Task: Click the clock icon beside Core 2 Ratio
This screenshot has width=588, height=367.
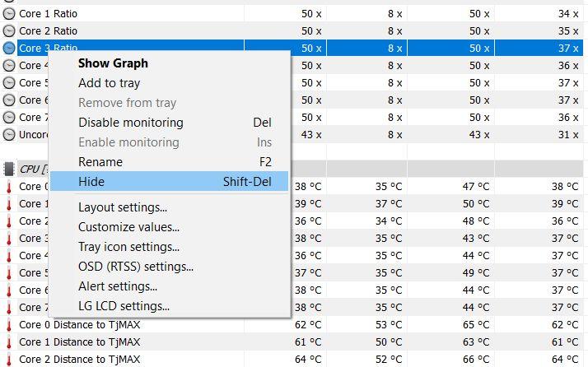Action: coord(9,31)
